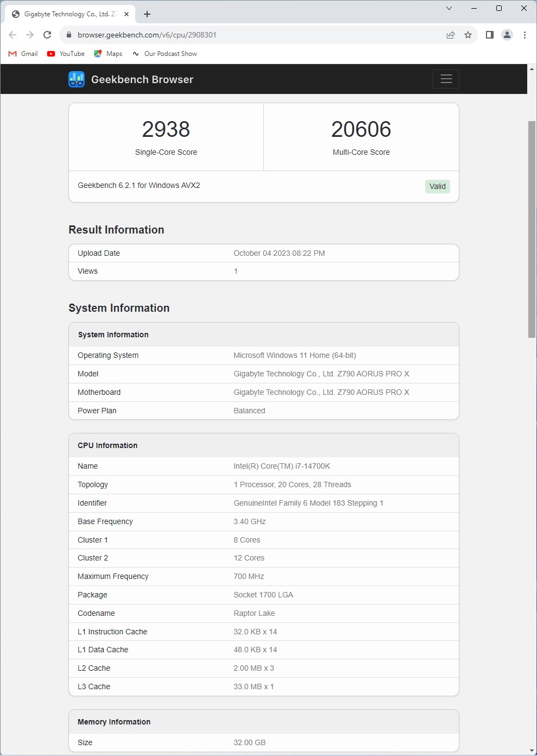This screenshot has height=756, width=537.
Task: Click the scrollbar down arrow
Action: point(532,751)
